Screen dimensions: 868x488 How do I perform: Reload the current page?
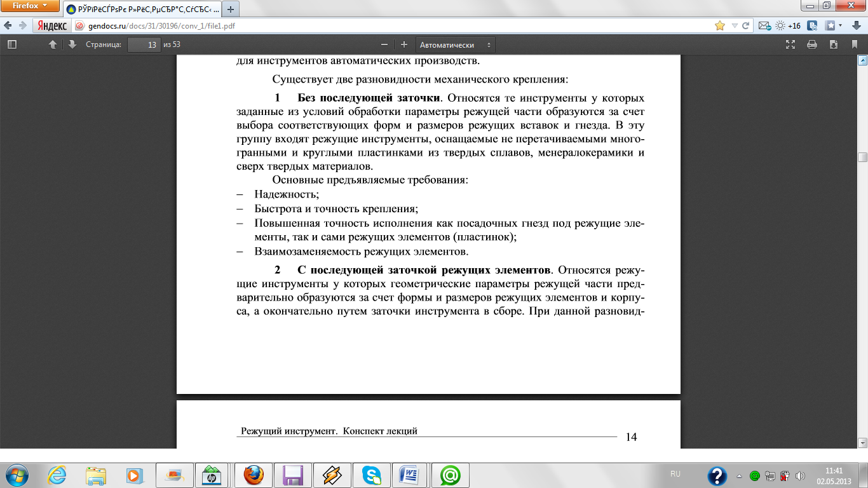click(746, 26)
